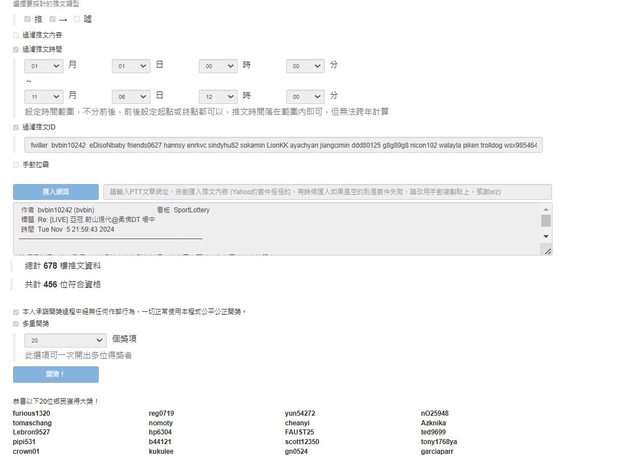Toggle the 過濾推文ID checkbox

[x=16, y=127]
